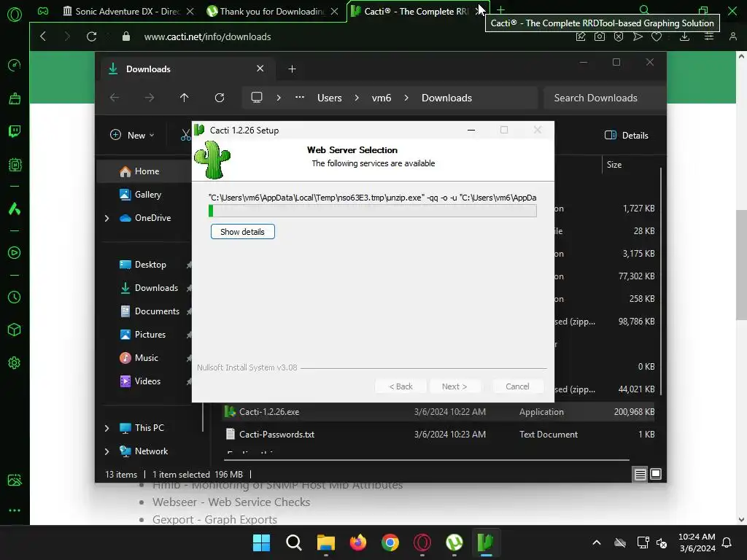
Task: Open Google Chrome from the taskbar
Action: click(x=390, y=542)
